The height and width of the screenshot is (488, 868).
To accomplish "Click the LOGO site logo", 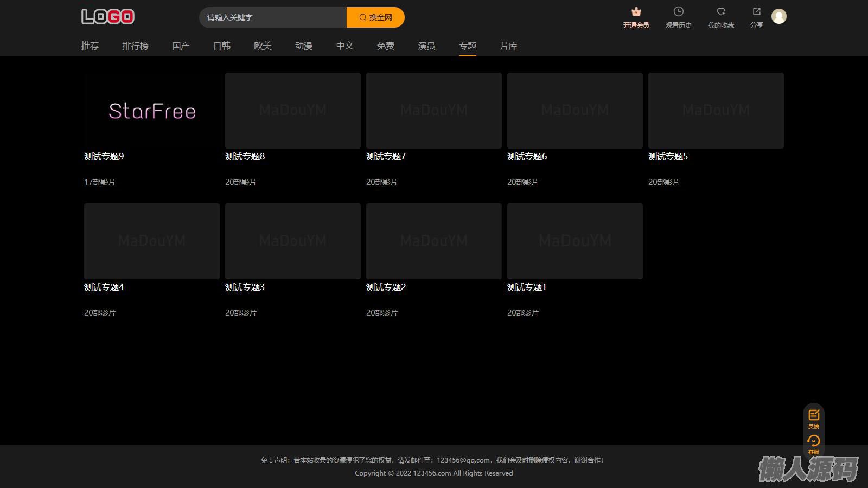I will coord(108,17).
